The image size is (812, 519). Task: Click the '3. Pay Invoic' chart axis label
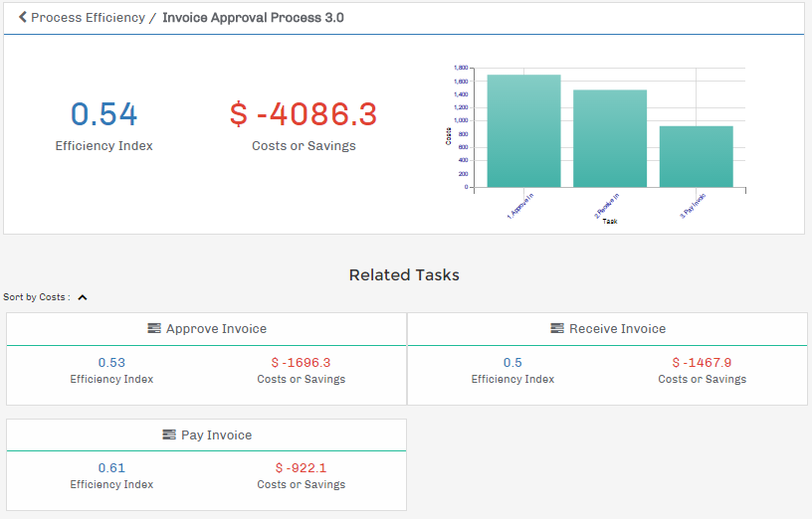click(694, 204)
